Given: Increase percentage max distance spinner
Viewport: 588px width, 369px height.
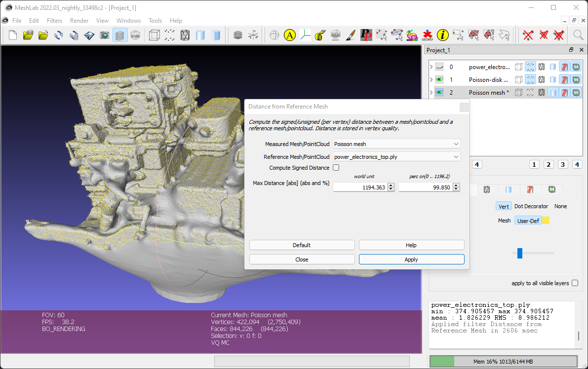Looking at the screenshot, I should point(456,185).
